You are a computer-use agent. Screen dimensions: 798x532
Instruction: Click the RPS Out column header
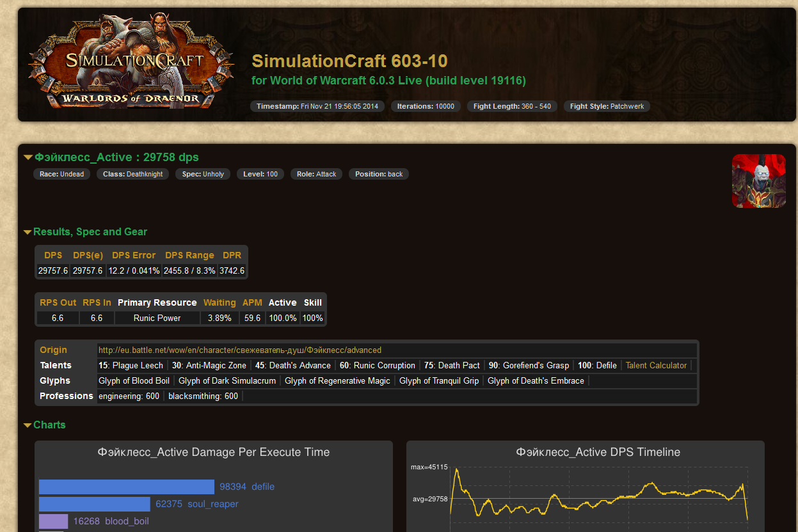(x=58, y=302)
